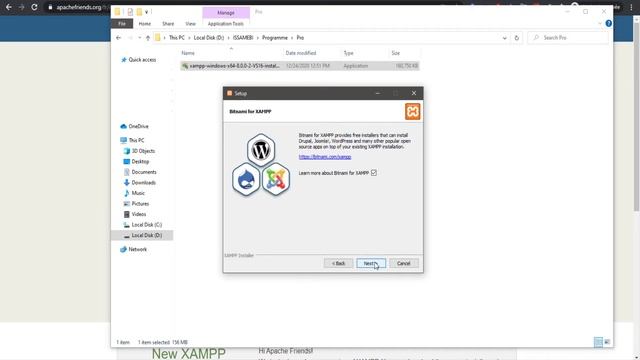
Task: Click Programme in the address breadcrumb
Action: point(275,38)
